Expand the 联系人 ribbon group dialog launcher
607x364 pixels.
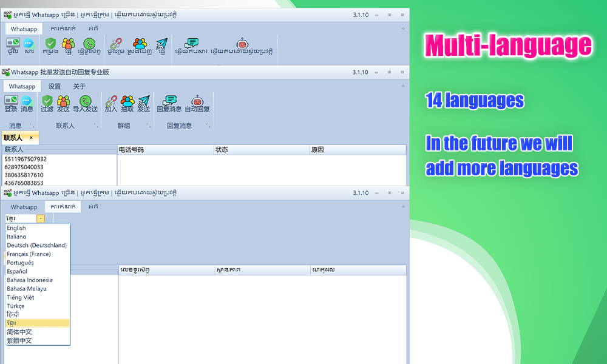pyautogui.click(x=95, y=126)
